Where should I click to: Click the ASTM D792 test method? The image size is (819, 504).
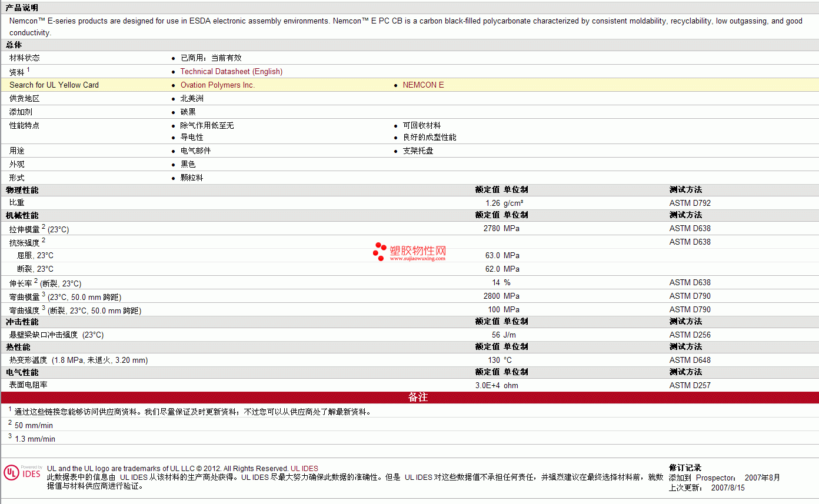pos(690,203)
